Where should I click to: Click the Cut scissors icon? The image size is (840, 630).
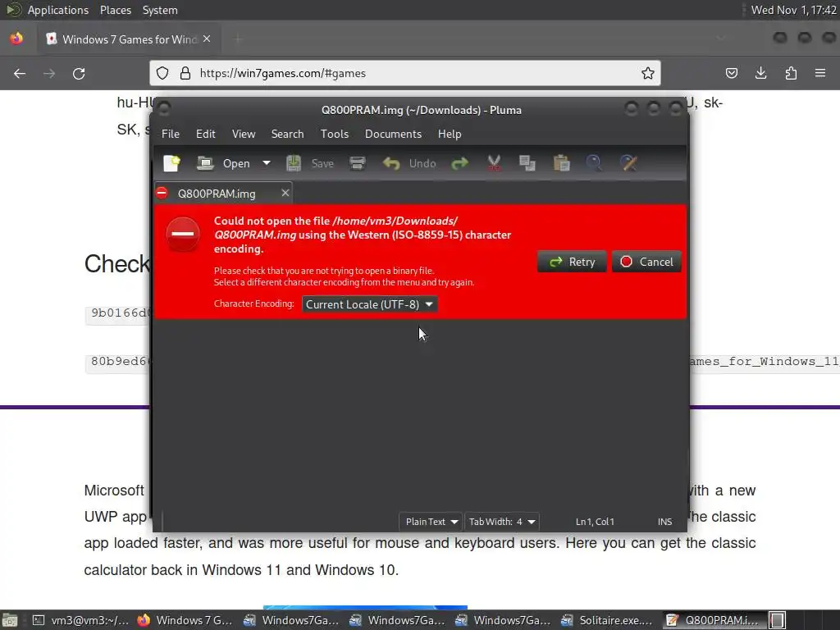pyautogui.click(x=494, y=163)
